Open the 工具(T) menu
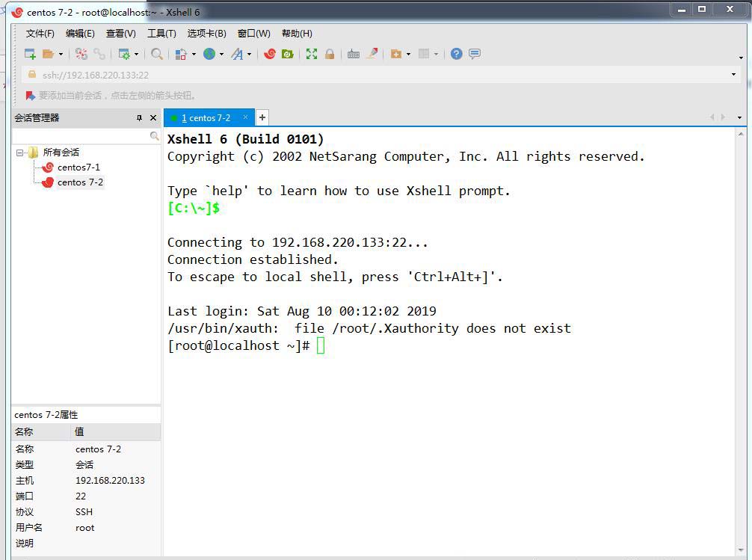 coord(161,33)
